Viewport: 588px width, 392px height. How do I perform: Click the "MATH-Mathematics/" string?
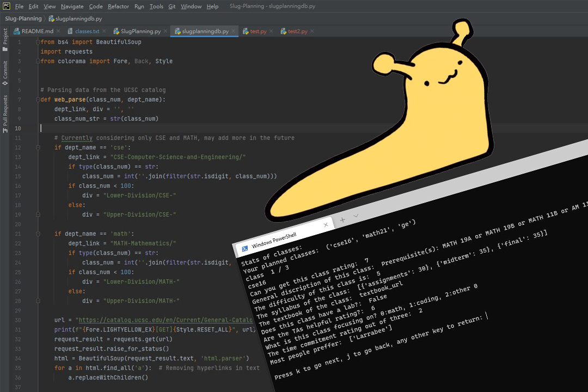pyautogui.click(x=143, y=243)
